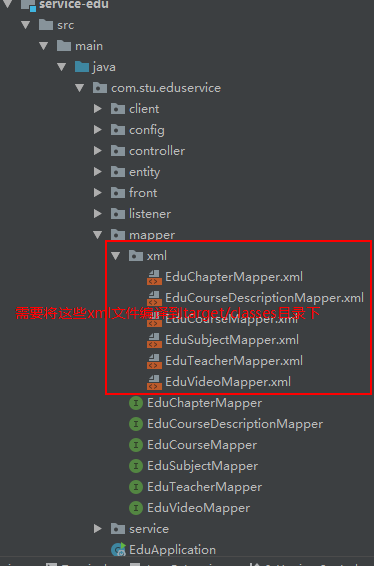
Task: Click the com.stu.eduservice package icon
Action: click(100, 88)
